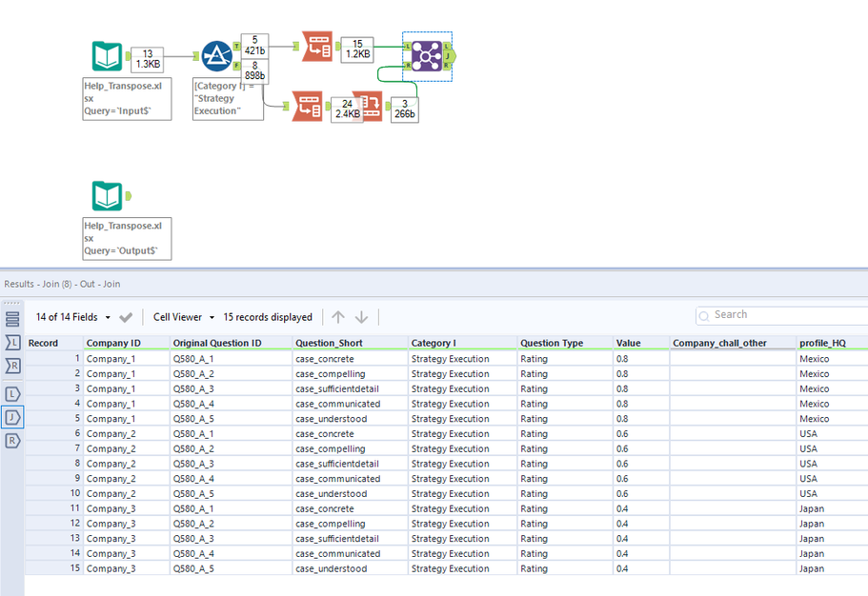868x596 pixels.
Task: Click Strategy Execution cell in record 13
Action: point(463,539)
